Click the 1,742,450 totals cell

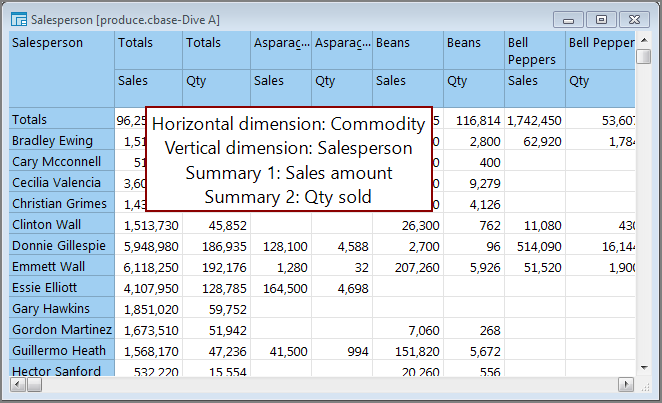coord(534,120)
